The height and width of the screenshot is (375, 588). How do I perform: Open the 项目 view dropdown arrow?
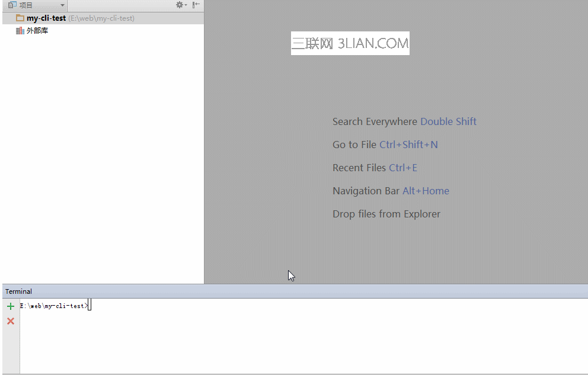tap(62, 5)
